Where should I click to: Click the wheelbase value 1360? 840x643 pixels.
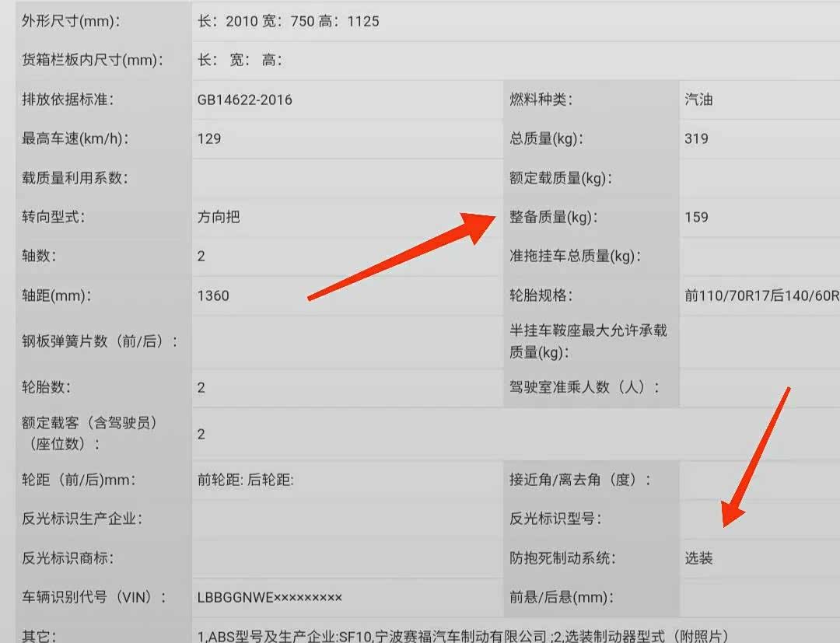[x=213, y=295]
